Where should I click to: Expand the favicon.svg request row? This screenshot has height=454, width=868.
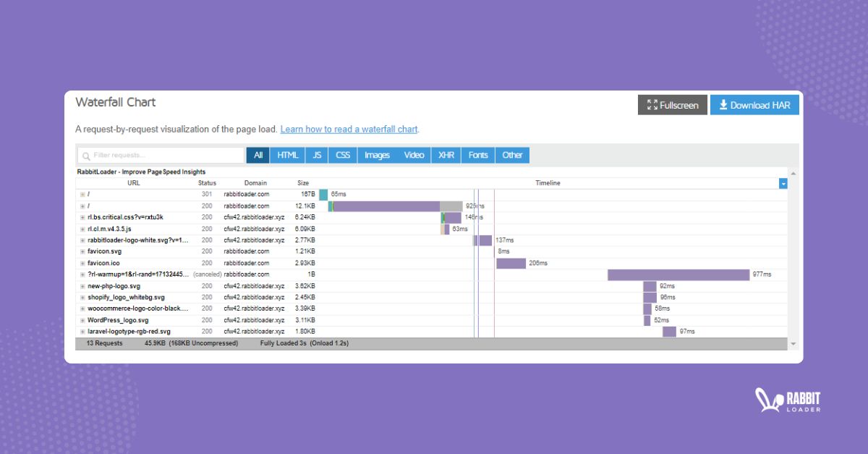click(82, 251)
